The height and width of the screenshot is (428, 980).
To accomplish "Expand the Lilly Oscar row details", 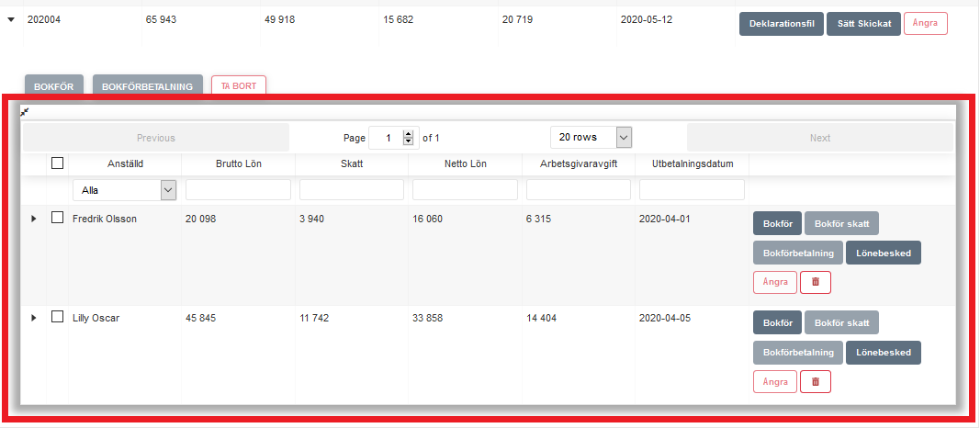I will tap(34, 318).
